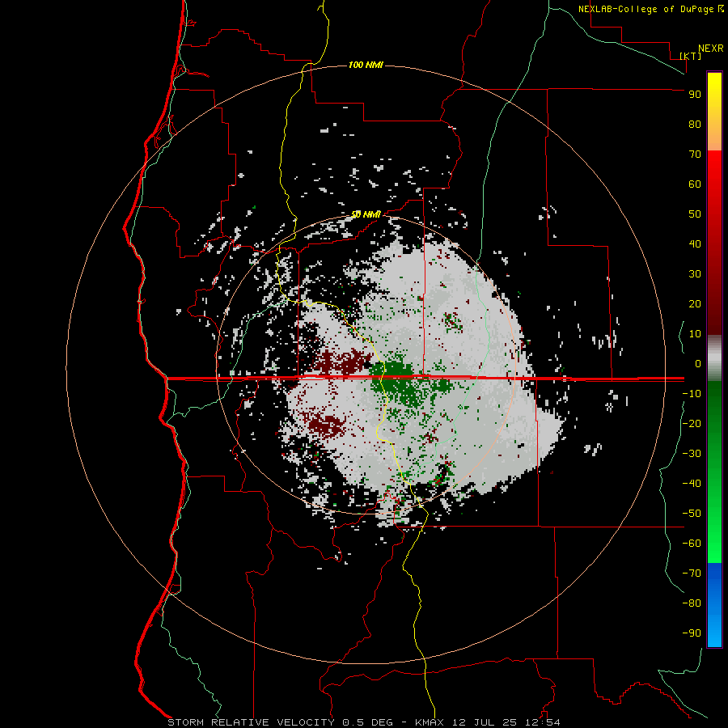Click the Storm Relative Velocity caption text
The height and width of the screenshot is (728, 728).
tap(363, 722)
